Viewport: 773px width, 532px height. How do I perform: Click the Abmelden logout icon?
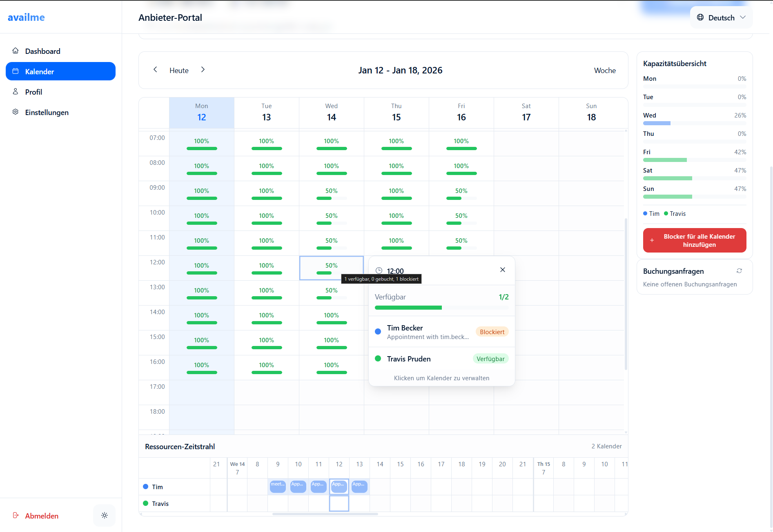point(16,515)
